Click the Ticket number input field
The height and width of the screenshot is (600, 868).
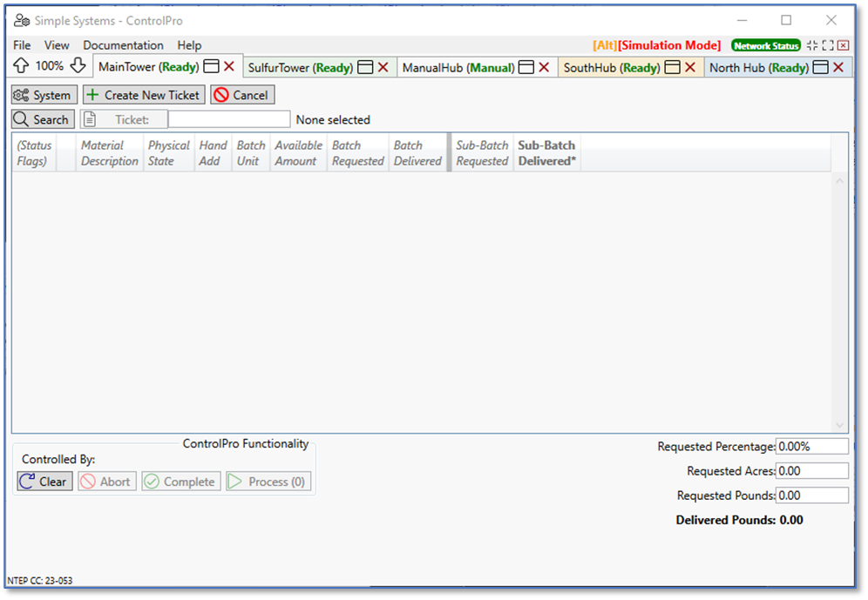[x=228, y=119]
